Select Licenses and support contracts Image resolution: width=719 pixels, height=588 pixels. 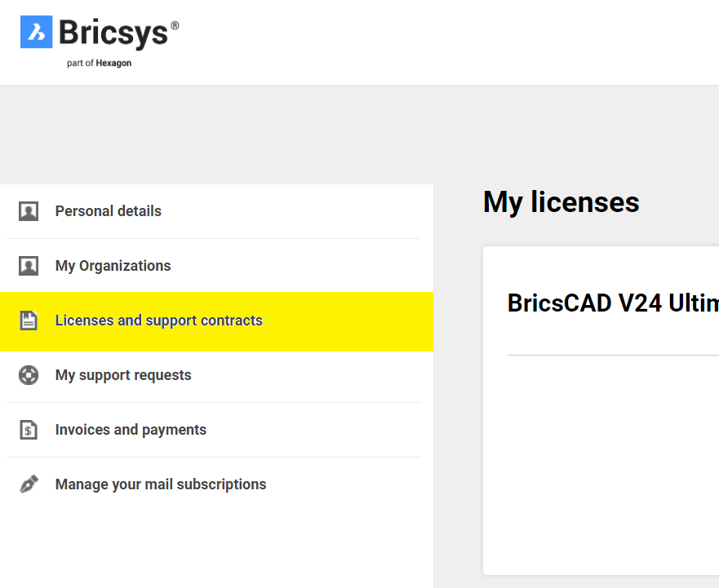pos(216,321)
